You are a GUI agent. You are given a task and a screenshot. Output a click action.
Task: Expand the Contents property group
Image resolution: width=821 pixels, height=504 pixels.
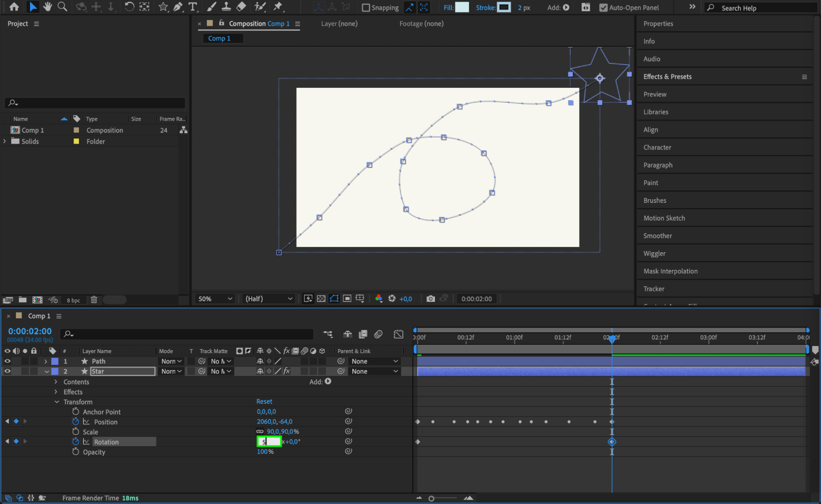tap(56, 382)
